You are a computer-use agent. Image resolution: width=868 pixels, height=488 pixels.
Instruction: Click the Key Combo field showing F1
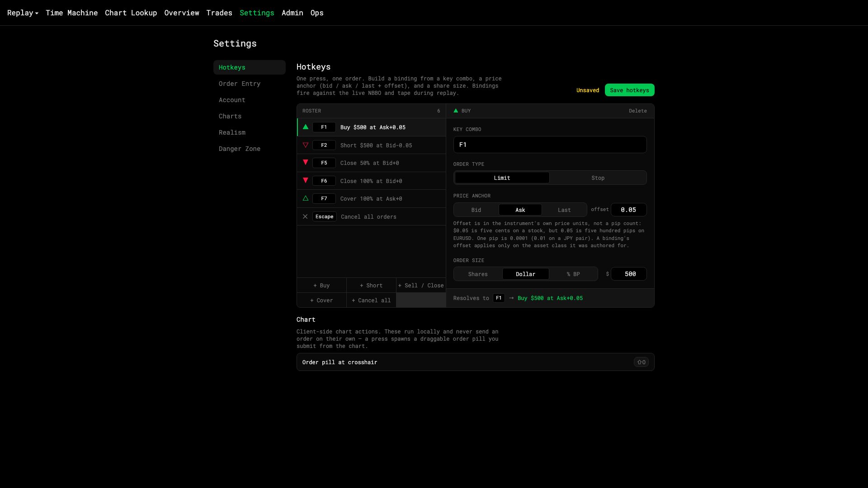click(x=550, y=145)
